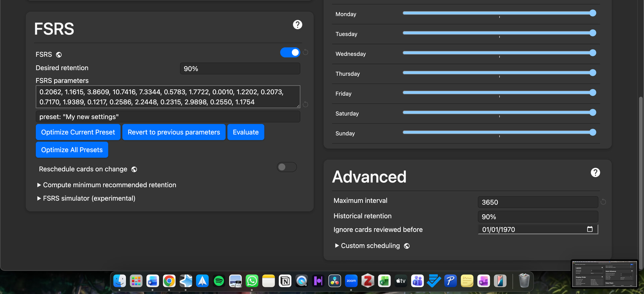This screenshot has height=294, width=644.
Task: Reset FSRS parameters with the revert arrow
Action: tap(305, 105)
